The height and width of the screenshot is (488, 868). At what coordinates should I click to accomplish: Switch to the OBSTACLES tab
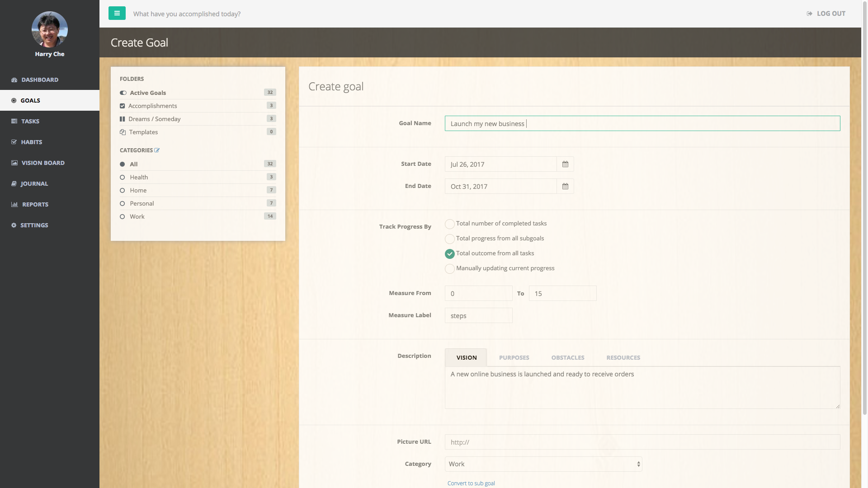pyautogui.click(x=568, y=357)
